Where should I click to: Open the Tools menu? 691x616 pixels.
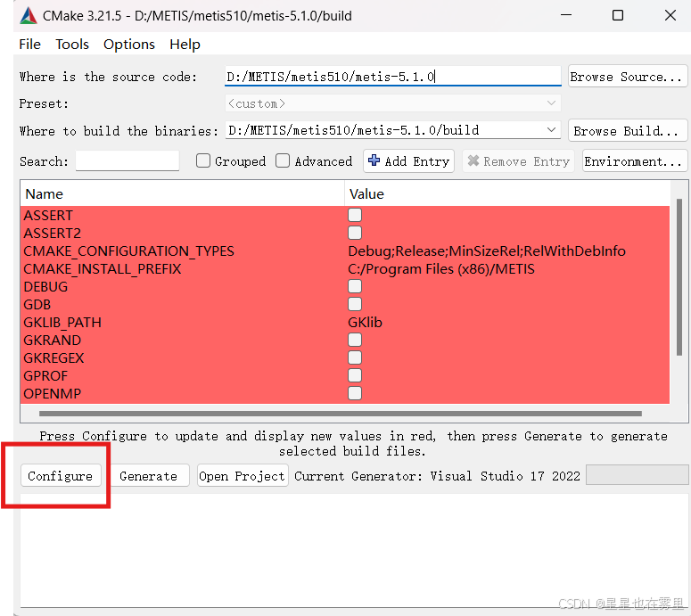[72, 45]
